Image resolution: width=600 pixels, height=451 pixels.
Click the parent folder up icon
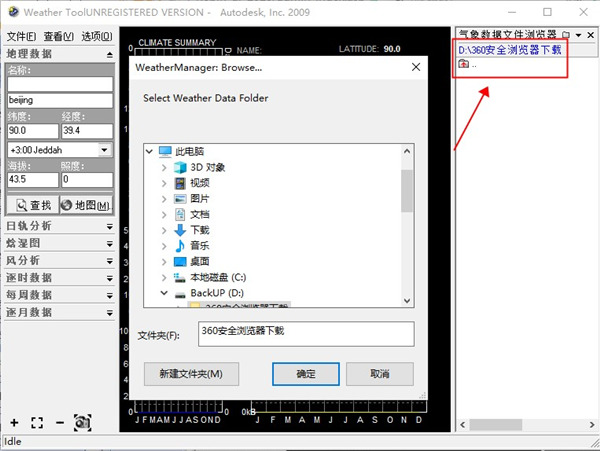(x=463, y=64)
